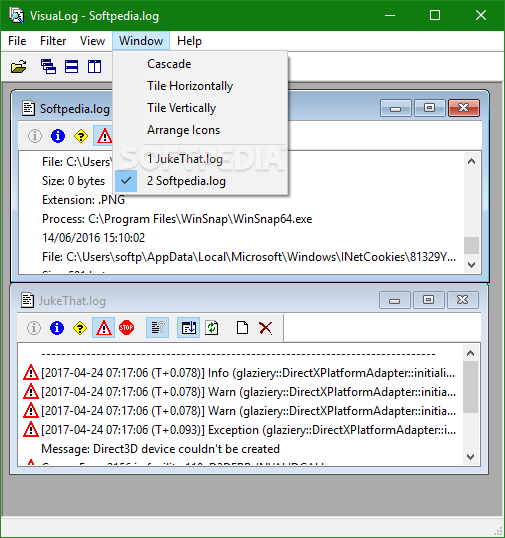Select checked 2 Softpedia.log menu entry
The height and width of the screenshot is (538, 505).
coord(200,181)
